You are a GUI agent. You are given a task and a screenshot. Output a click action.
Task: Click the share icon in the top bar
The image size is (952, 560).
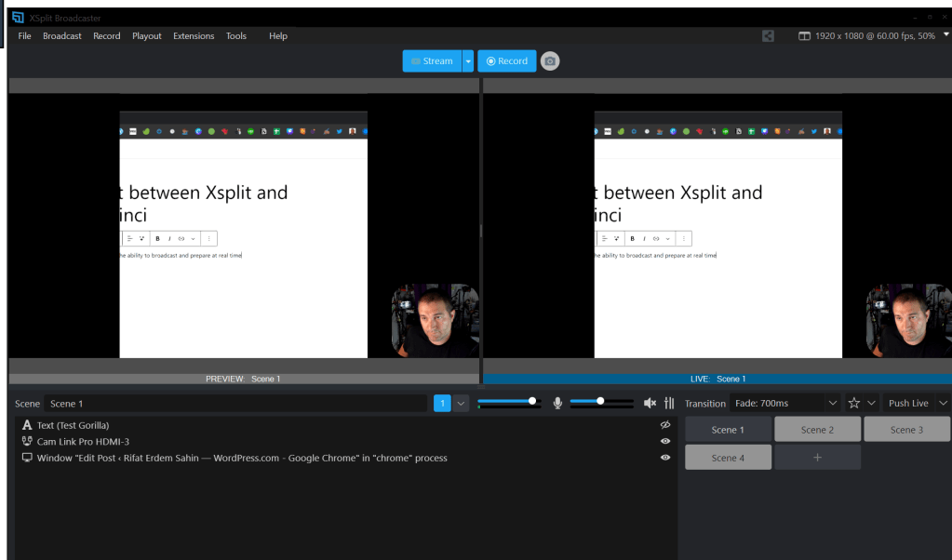pyautogui.click(x=768, y=35)
